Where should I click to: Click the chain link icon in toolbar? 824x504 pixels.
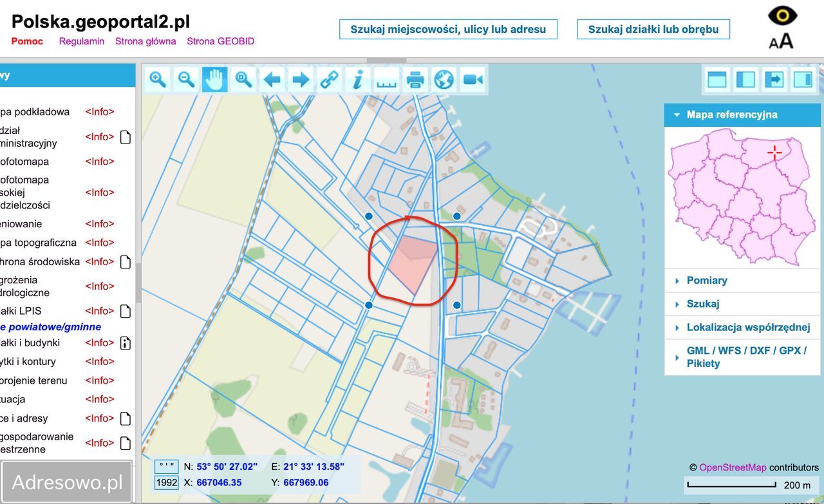[x=330, y=79]
